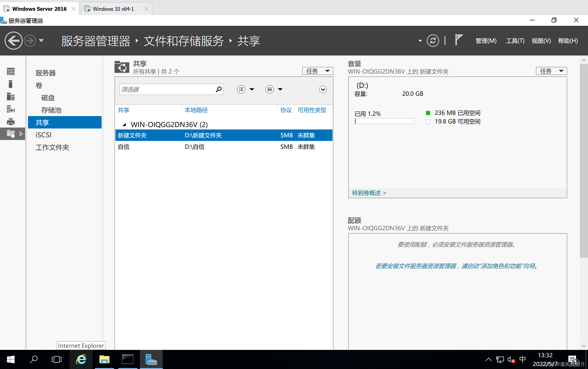Sort by the 共享 column header
The width and height of the screenshot is (588, 369).
click(124, 110)
